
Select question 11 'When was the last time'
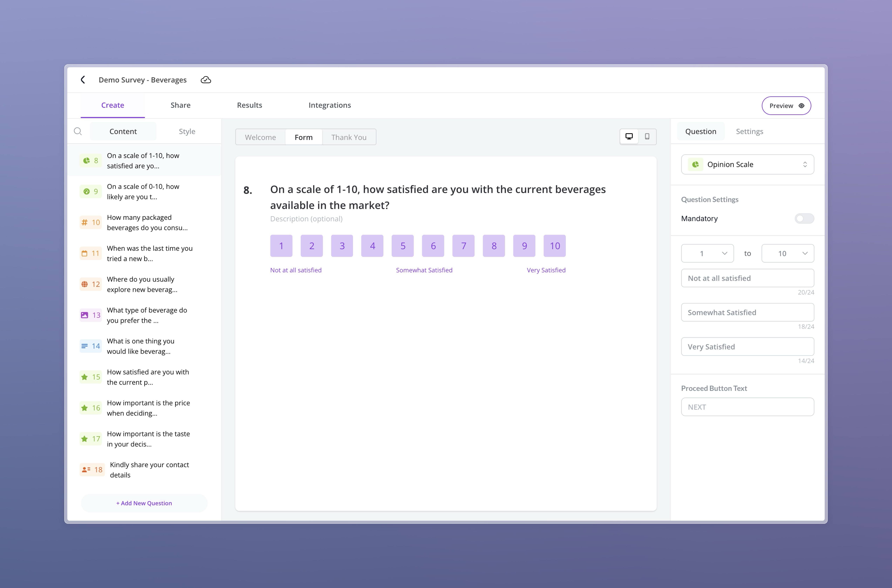tap(144, 254)
